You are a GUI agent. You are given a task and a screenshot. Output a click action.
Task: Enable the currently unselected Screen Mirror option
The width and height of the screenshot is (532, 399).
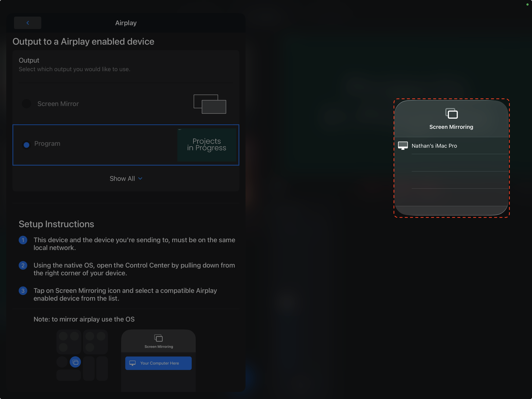click(26, 104)
